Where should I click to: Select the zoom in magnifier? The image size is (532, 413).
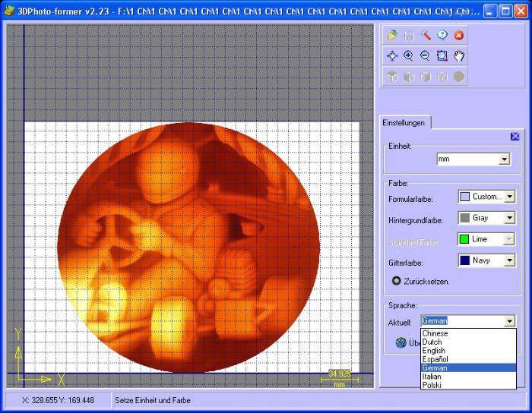pos(409,55)
